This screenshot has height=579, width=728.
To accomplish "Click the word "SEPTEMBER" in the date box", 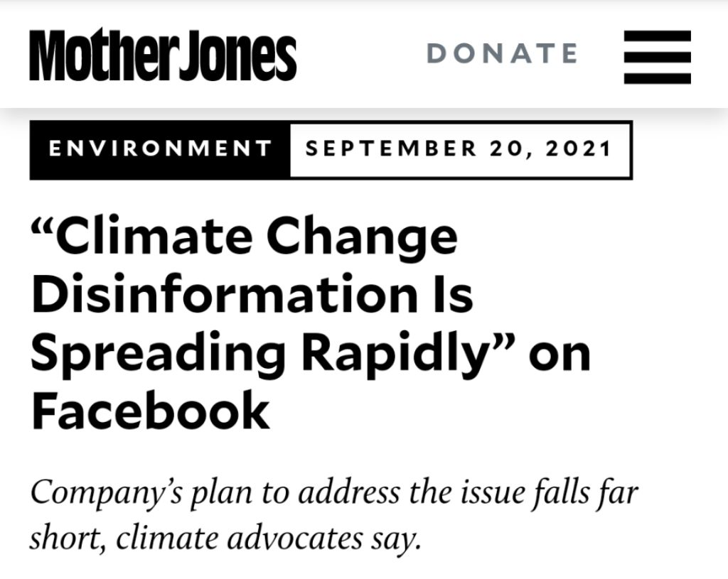I will click(392, 149).
